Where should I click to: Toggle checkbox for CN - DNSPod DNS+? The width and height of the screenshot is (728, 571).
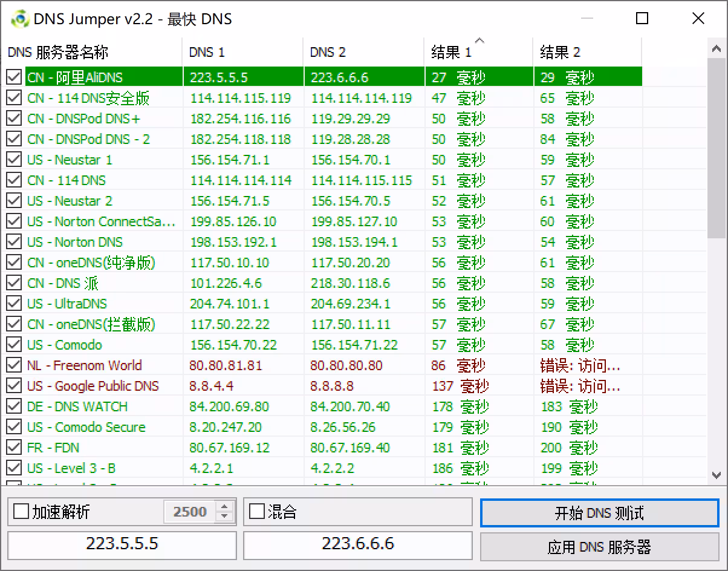click(x=13, y=119)
